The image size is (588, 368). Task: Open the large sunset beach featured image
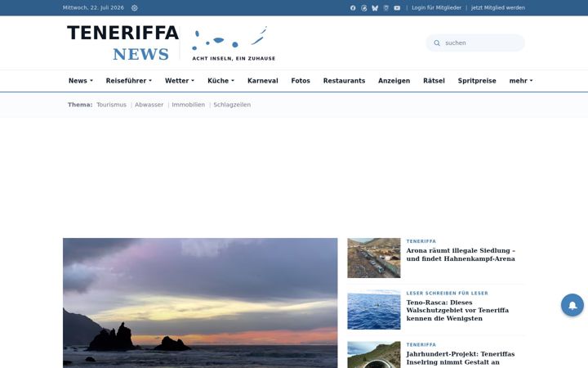point(200,303)
